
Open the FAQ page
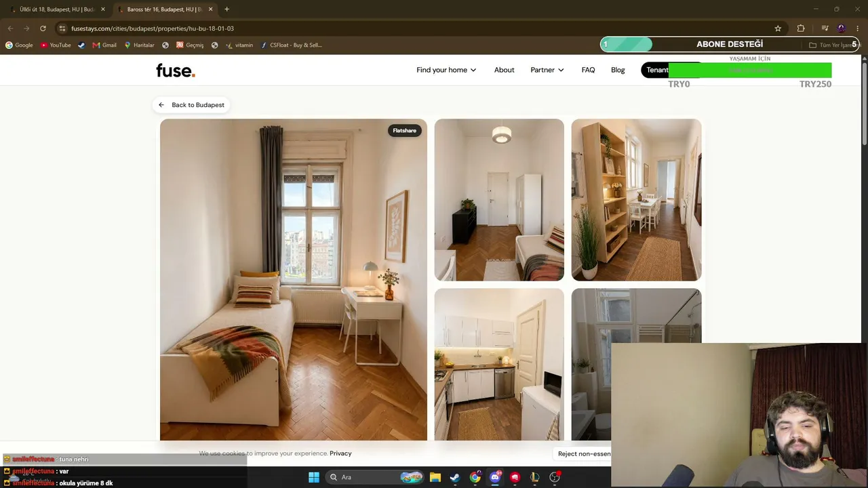[588, 70]
